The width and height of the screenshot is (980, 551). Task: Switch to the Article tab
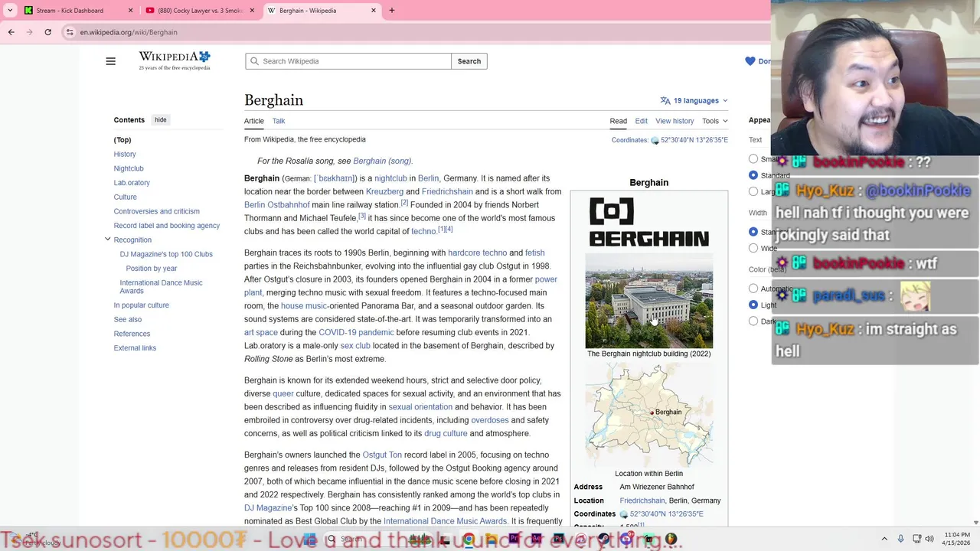[254, 121]
